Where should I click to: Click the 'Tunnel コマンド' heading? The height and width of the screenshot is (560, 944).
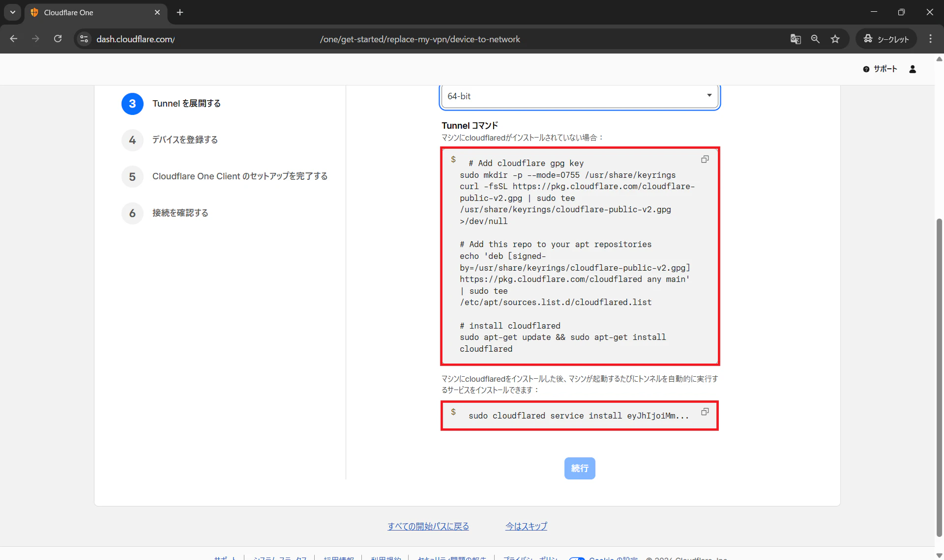tap(470, 126)
